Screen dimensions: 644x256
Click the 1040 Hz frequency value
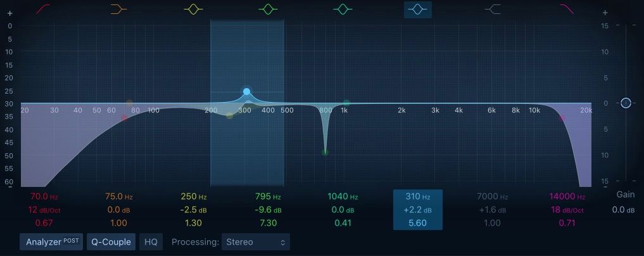343,197
